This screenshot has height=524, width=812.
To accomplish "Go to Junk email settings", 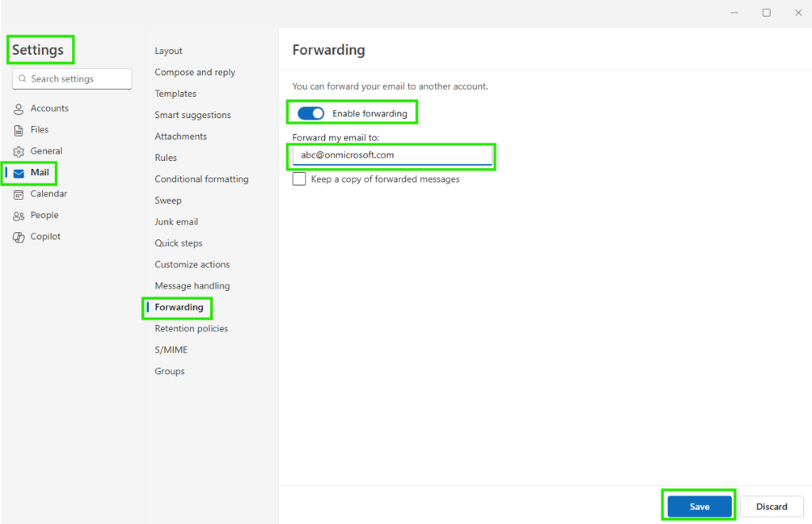I will pos(176,222).
